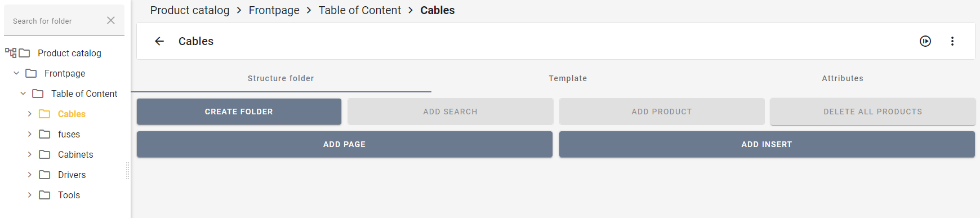Expand the Drivers folder chevron
Image resolution: width=980 pixels, height=218 pixels.
point(30,175)
